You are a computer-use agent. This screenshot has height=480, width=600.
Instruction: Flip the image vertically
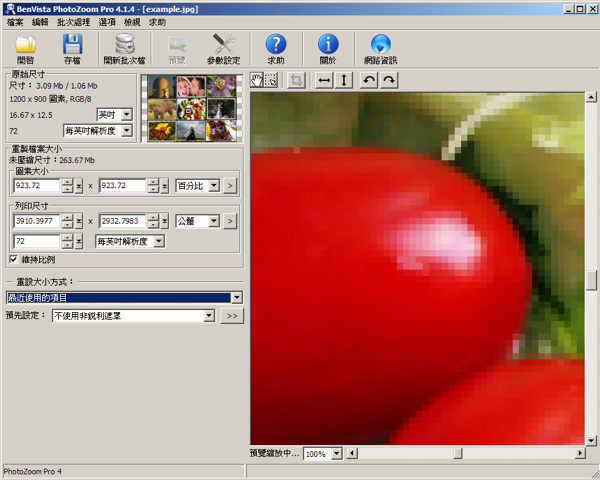(x=344, y=80)
